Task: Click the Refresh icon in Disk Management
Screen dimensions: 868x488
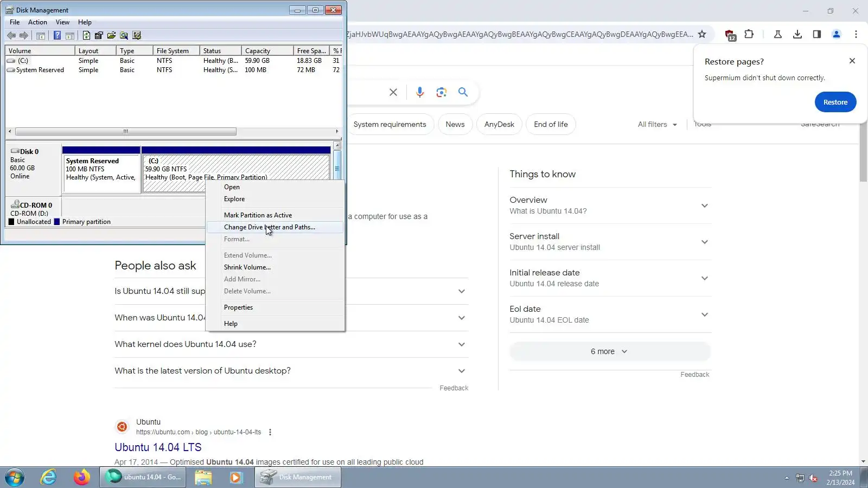Action: point(86,36)
